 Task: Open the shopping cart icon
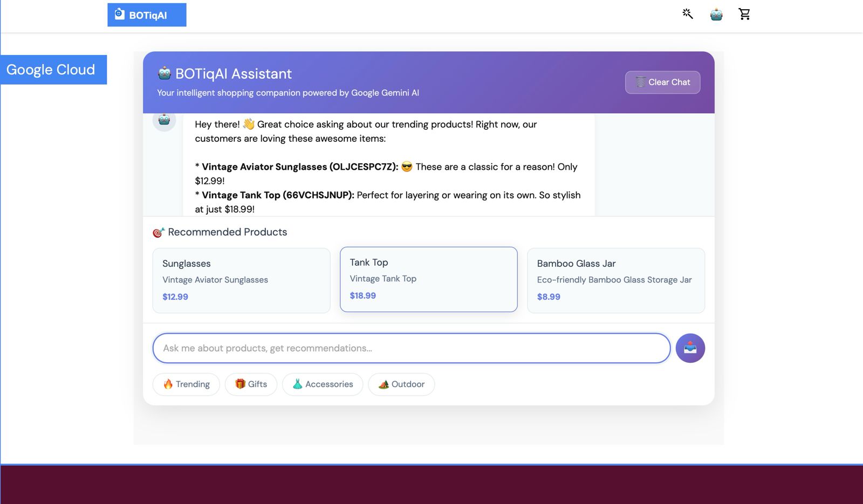(744, 14)
